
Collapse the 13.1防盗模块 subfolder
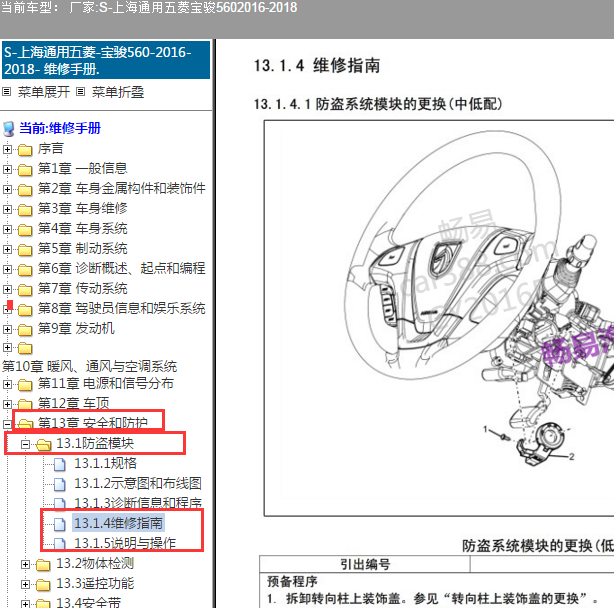point(25,444)
